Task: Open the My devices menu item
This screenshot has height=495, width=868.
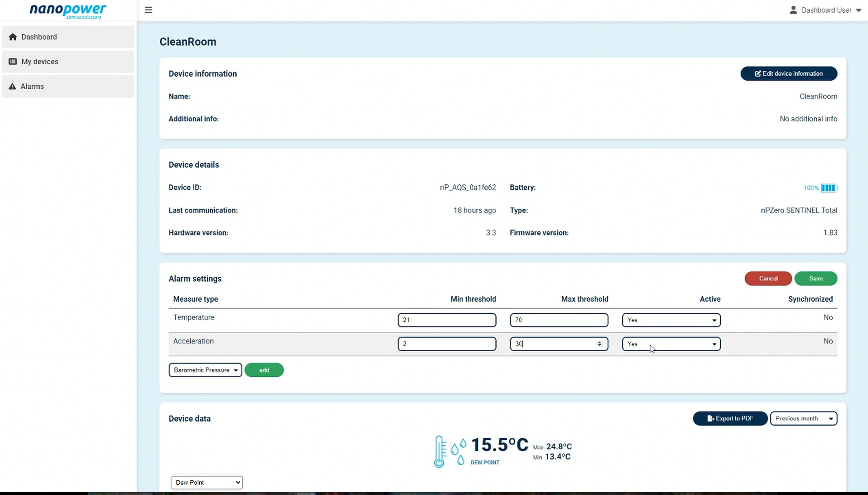Action: (x=68, y=61)
